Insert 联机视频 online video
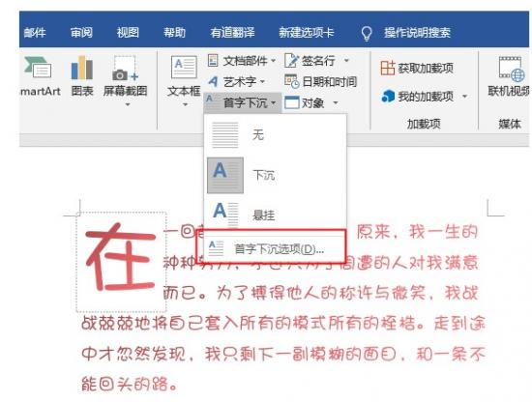Viewport: 532px width, 402px height. pyautogui.click(x=510, y=76)
